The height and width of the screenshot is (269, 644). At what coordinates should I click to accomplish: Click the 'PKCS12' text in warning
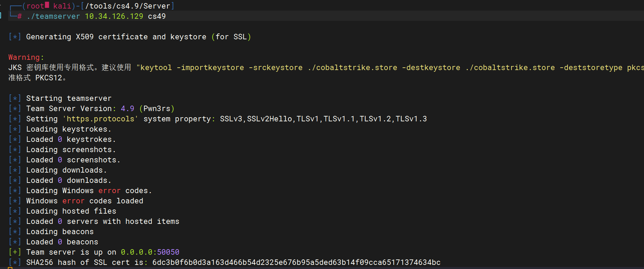pyautogui.click(x=49, y=78)
